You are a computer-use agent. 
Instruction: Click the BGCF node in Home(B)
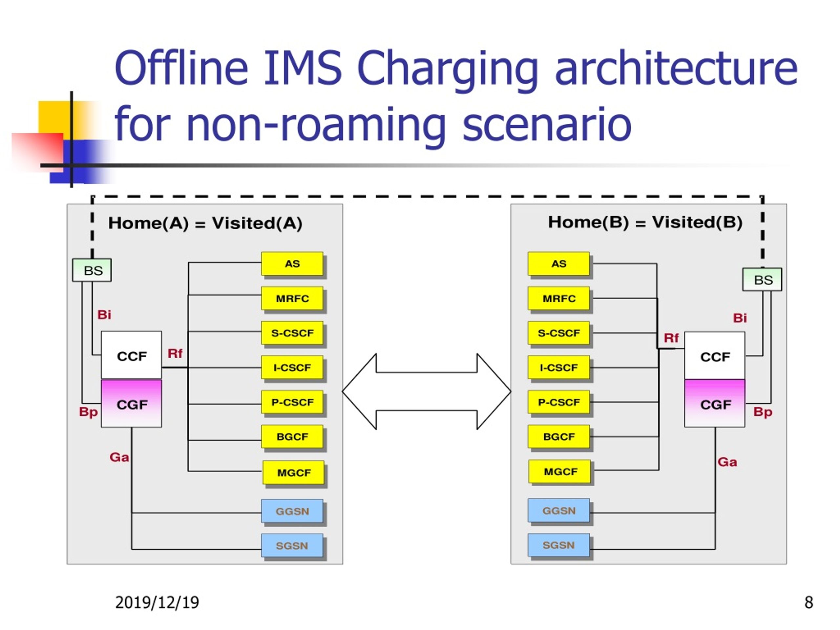(558, 437)
